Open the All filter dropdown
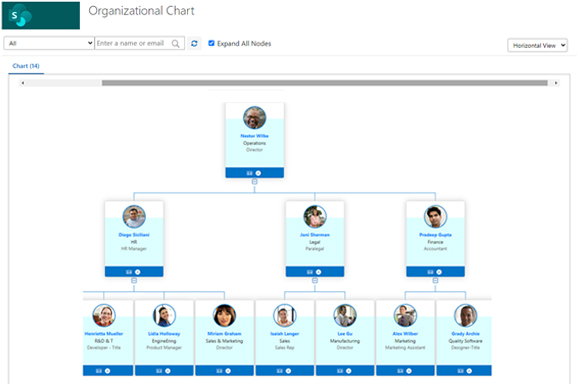The height and width of the screenshot is (384, 577). pos(49,43)
